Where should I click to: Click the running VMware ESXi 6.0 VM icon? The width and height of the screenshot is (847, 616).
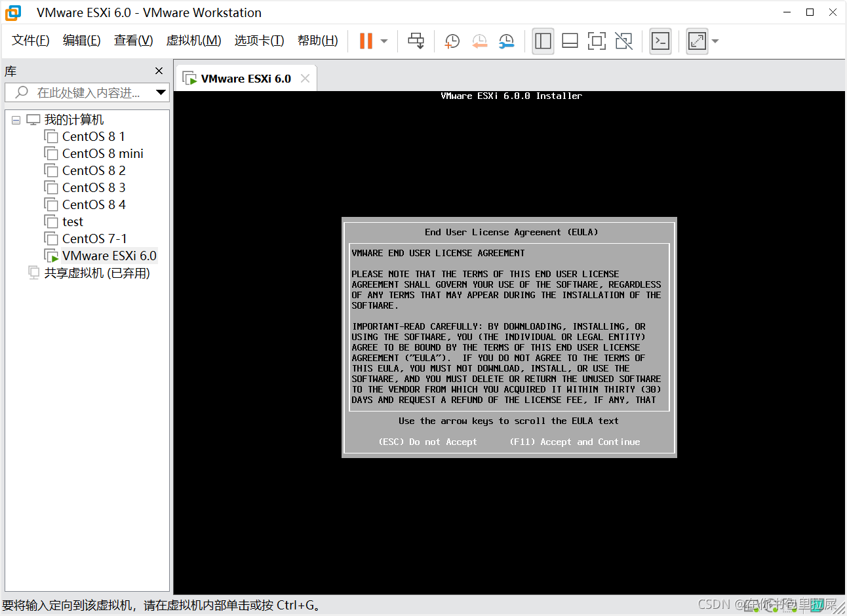point(51,256)
